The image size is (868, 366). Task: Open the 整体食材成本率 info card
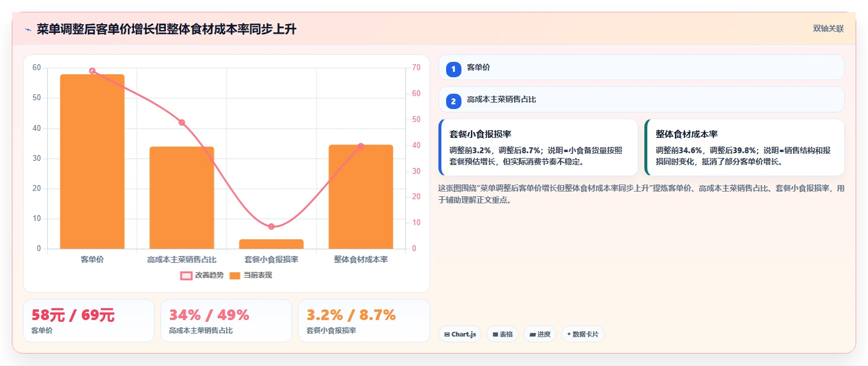tap(744, 147)
